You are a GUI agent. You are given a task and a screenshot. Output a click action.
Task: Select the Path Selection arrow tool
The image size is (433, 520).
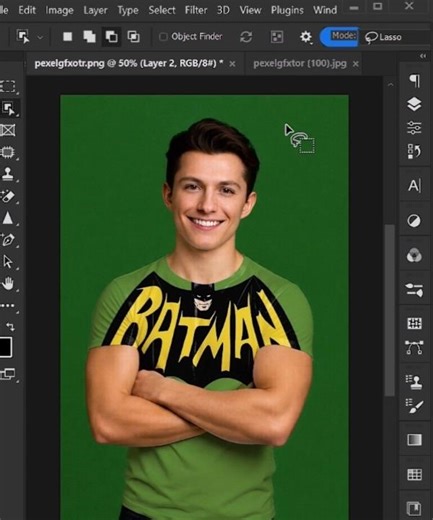click(x=8, y=262)
